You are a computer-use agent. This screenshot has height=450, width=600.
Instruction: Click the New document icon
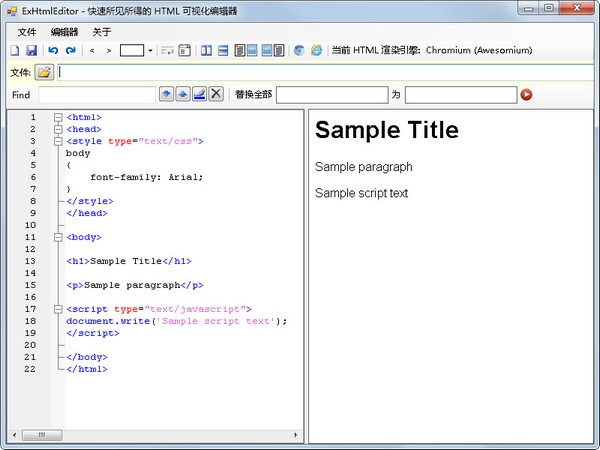[x=15, y=50]
